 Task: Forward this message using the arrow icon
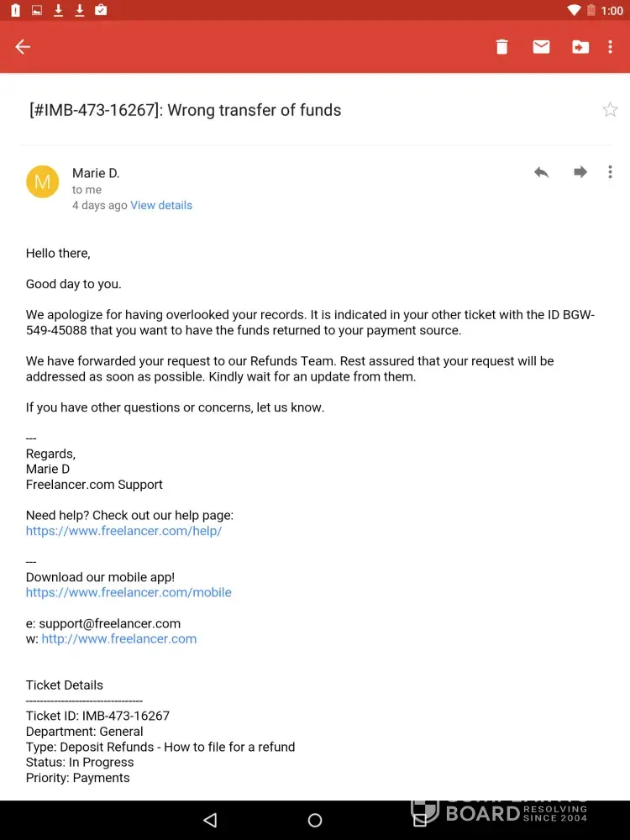580,172
